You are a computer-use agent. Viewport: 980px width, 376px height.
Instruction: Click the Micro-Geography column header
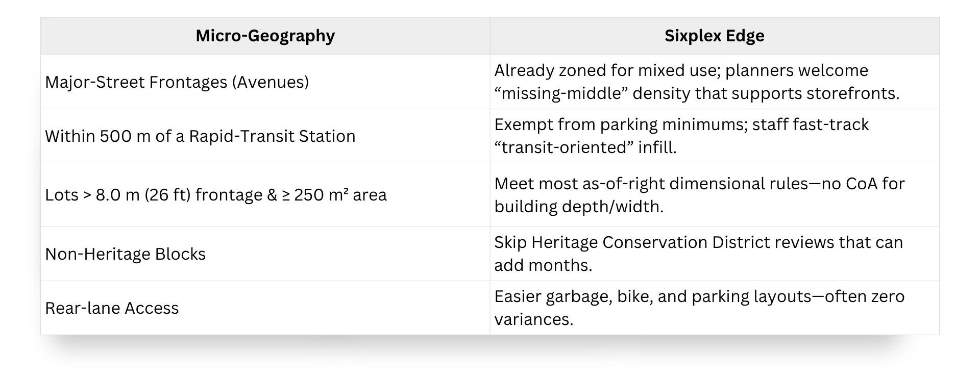point(265,36)
